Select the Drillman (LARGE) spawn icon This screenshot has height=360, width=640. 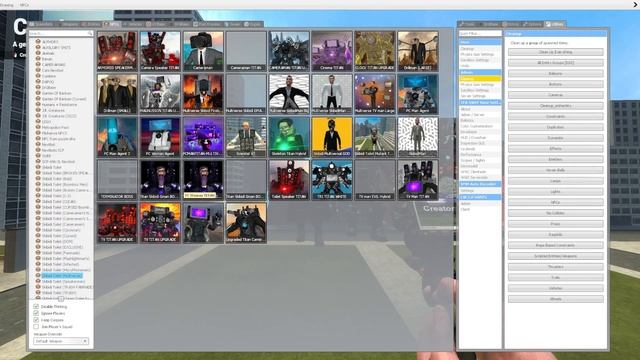click(418, 51)
